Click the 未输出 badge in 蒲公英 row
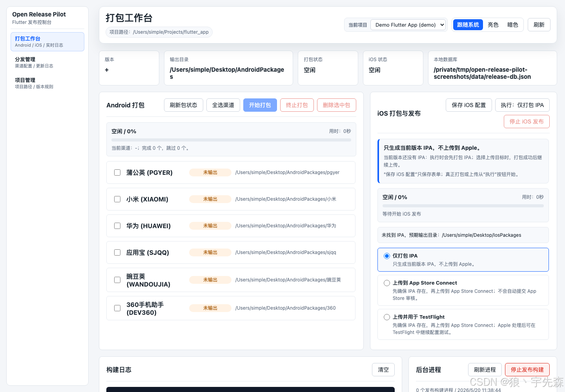 click(210, 172)
